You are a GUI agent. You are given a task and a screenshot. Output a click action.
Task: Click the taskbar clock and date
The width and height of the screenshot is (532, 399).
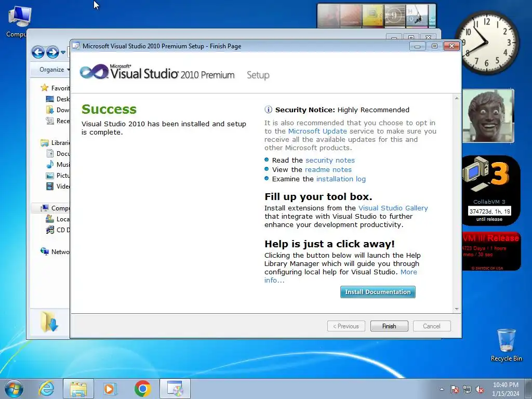506,389
